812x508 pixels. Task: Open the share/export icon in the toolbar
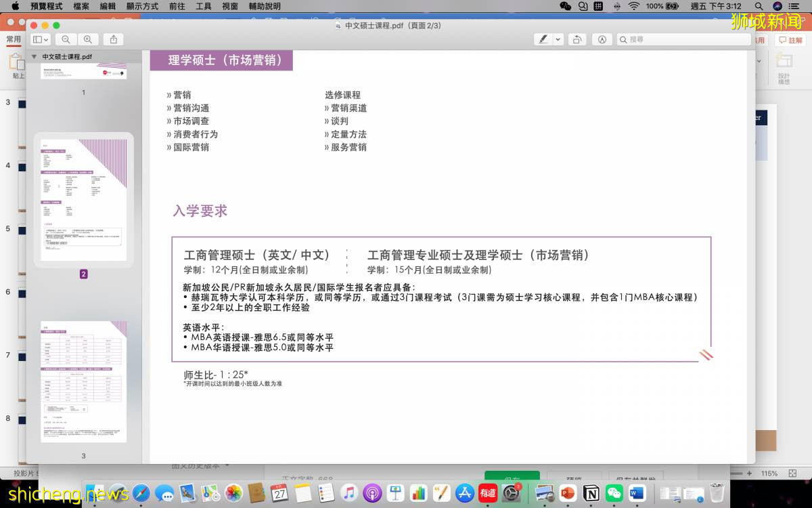tap(114, 39)
